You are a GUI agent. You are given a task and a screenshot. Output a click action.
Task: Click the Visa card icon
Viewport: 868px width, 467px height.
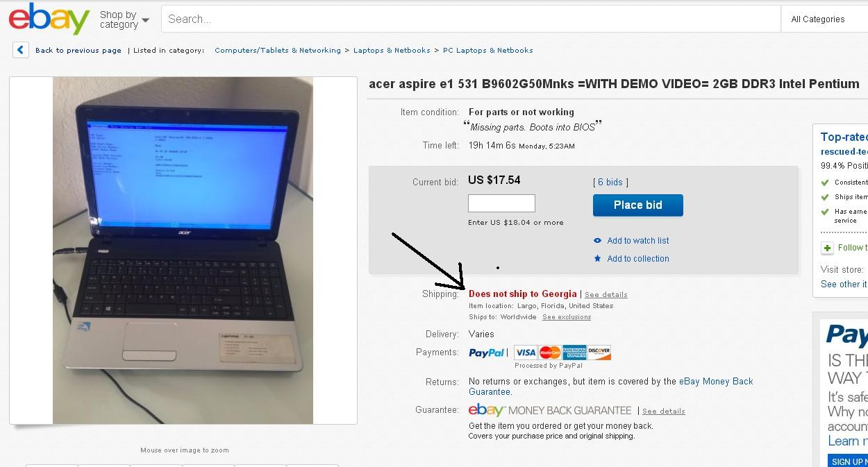coord(526,353)
